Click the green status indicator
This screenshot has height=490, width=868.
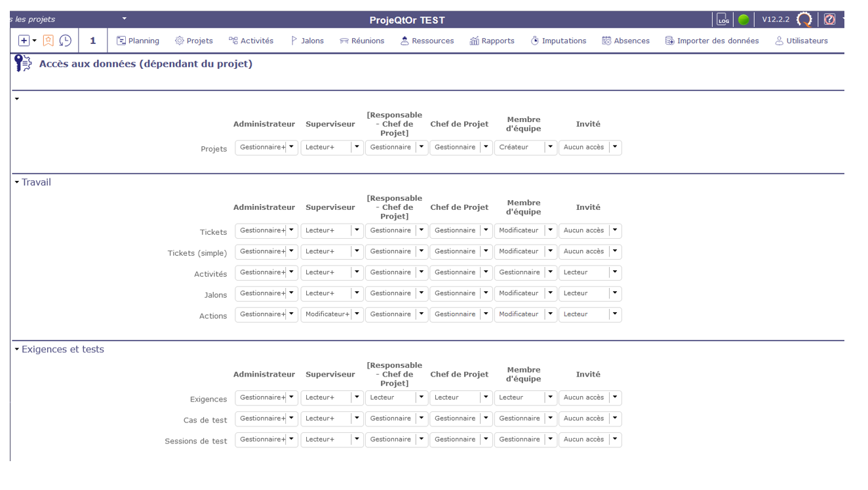[x=743, y=20]
